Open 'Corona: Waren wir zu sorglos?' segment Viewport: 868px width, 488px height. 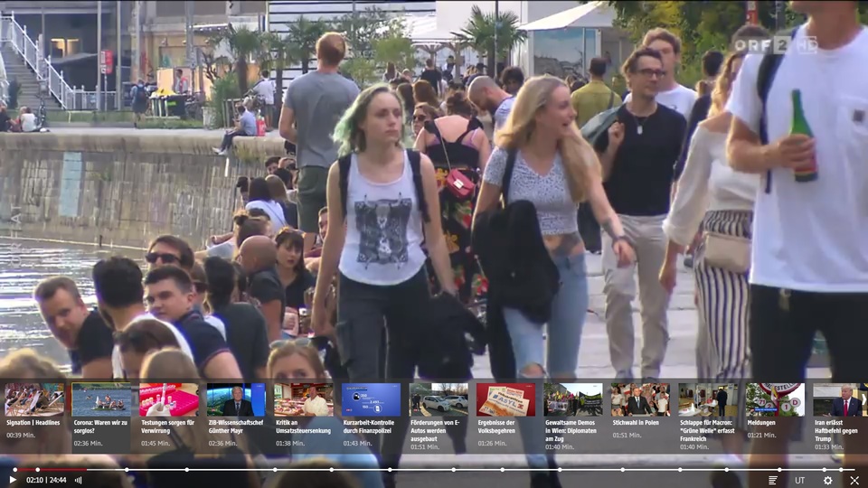(101, 399)
